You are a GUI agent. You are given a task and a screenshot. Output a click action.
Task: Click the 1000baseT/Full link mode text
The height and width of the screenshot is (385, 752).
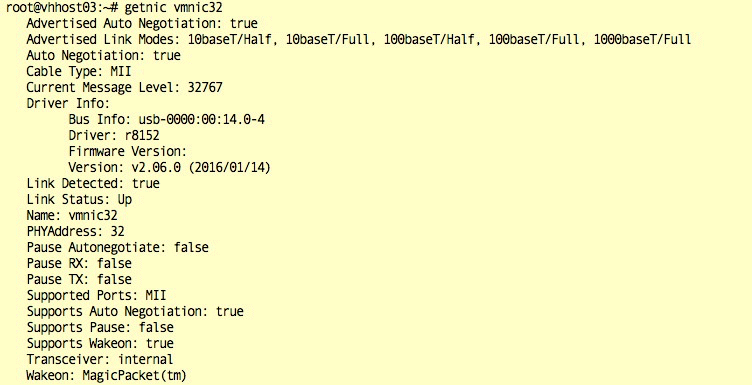pos(642,39)
